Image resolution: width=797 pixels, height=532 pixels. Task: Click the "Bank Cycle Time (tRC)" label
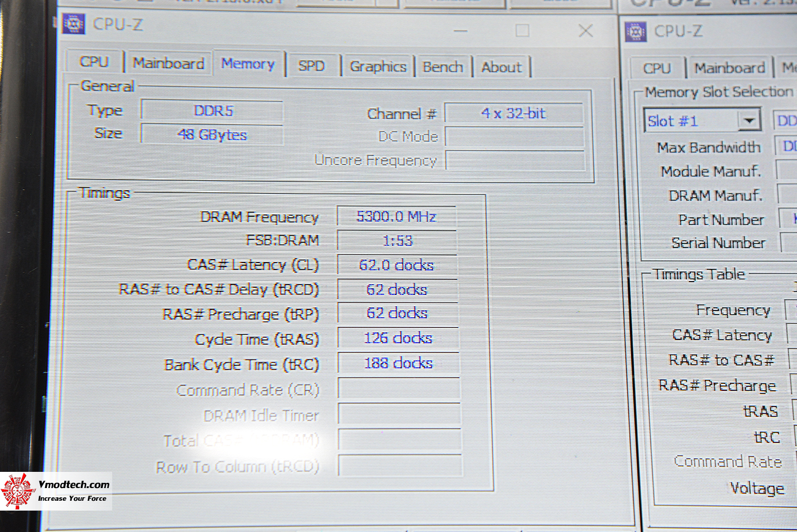click(242, 365)
